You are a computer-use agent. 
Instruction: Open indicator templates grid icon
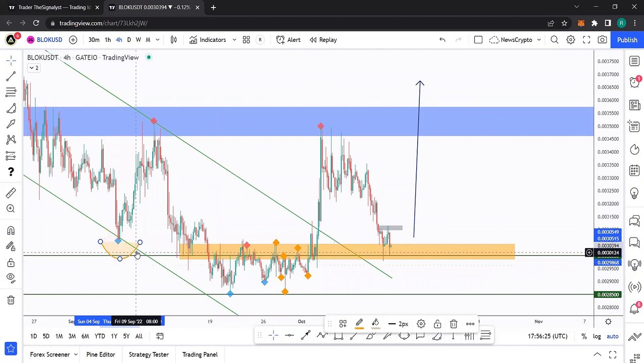(x=246, y=40)
